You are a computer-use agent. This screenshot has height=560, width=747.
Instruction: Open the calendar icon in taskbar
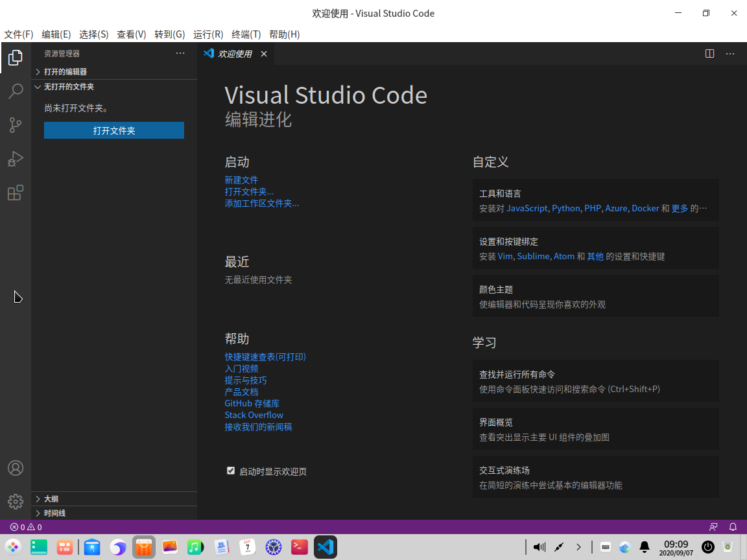(x=247, y=547)
